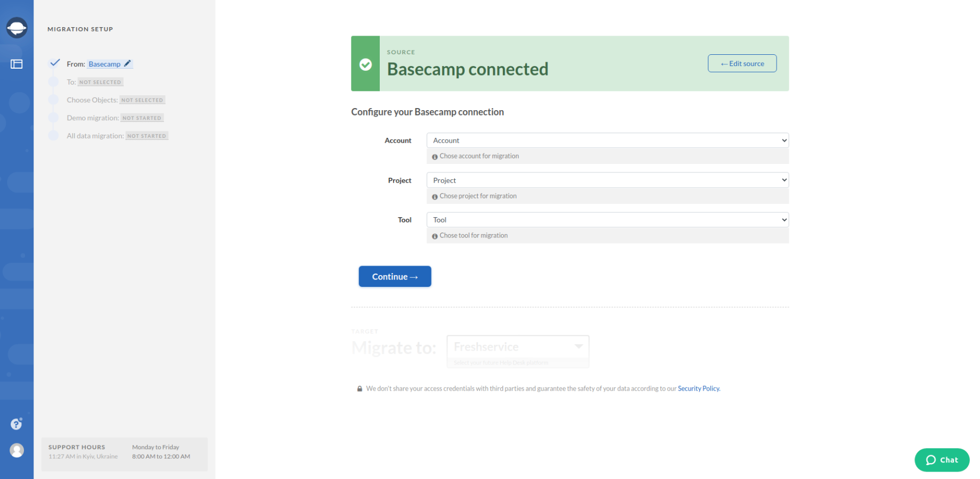The height and width of the screenshot is (479, 980).
Task: Click the Monday to Friday text
Action: (x=156, y=448)
